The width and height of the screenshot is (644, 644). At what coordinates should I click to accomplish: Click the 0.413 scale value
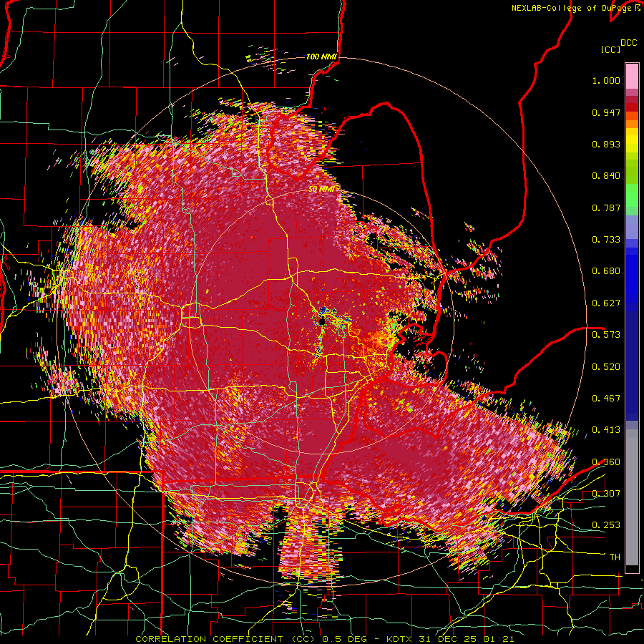(x=606, y=430)
